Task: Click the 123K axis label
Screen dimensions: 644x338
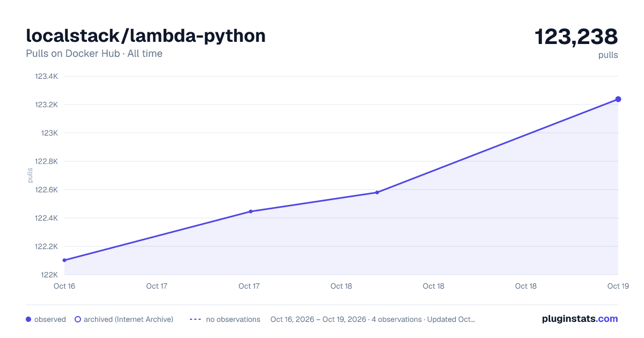Action: click(x=49, y=133)
